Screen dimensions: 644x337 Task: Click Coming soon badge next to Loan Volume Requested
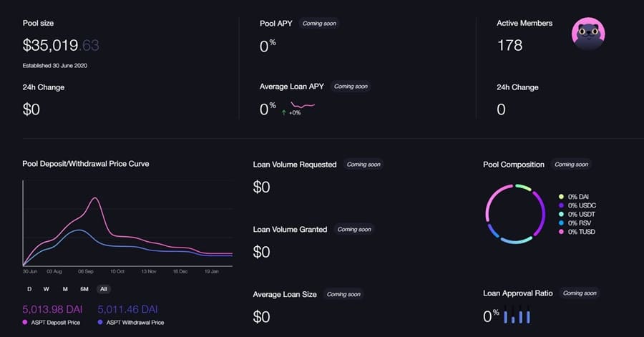pos(363,165)
